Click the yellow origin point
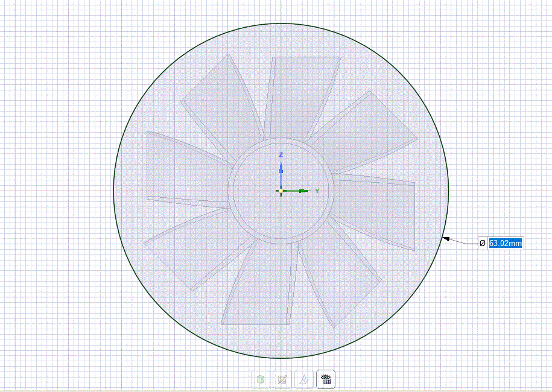This screenshot has height=392, width=552. pyautogui.click(x=281, y=191)
